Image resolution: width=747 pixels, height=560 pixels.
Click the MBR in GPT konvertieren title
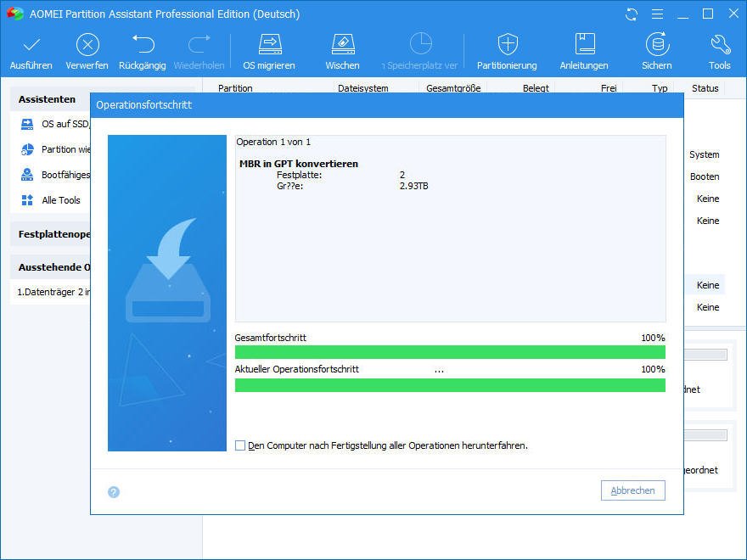point(299,163)
